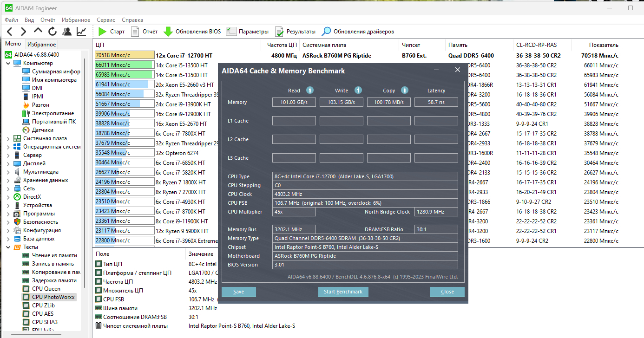Click the line graph toolbar icon

[x=81, y=32]
